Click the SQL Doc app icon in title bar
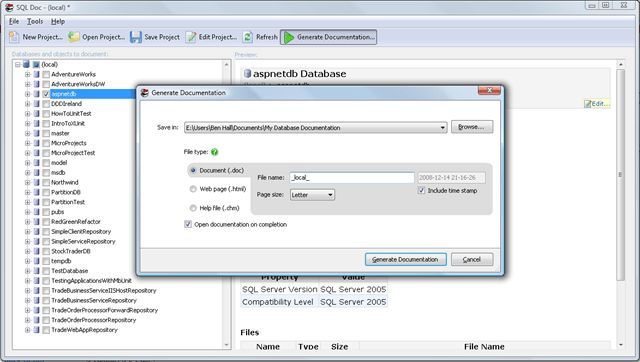 point(9,7)
